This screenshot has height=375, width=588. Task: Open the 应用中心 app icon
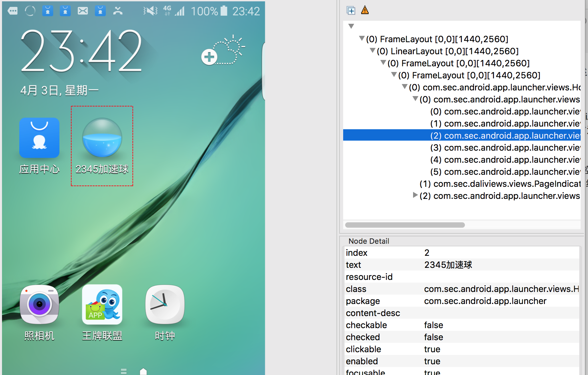pyautogui.click(x=39, y=138)
